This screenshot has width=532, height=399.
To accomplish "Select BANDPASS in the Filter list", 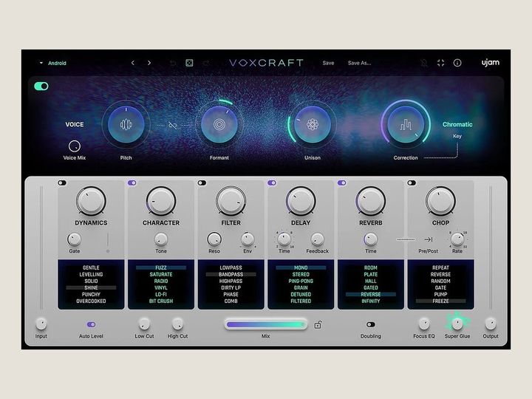I will coord(231,274).
